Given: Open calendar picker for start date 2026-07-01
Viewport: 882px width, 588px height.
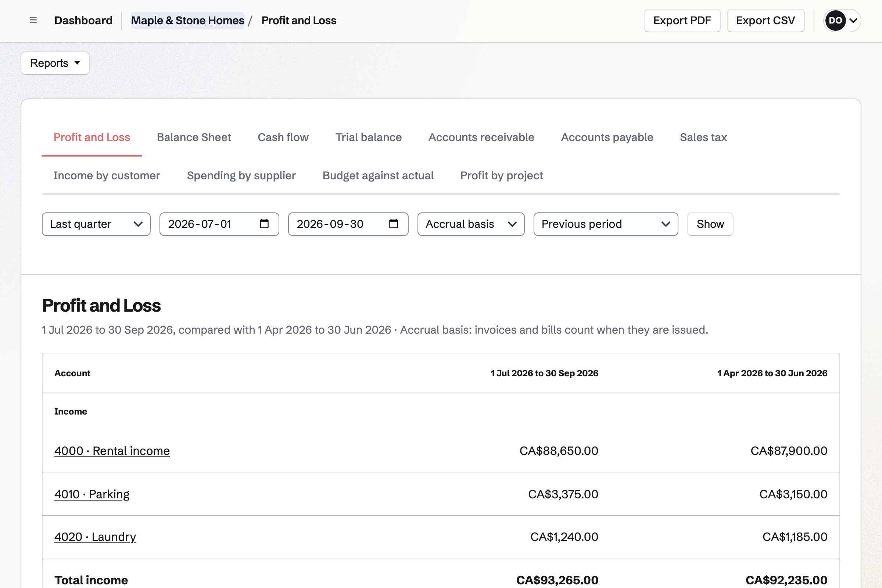Looking at the screenshot, I should click(264, 224).
